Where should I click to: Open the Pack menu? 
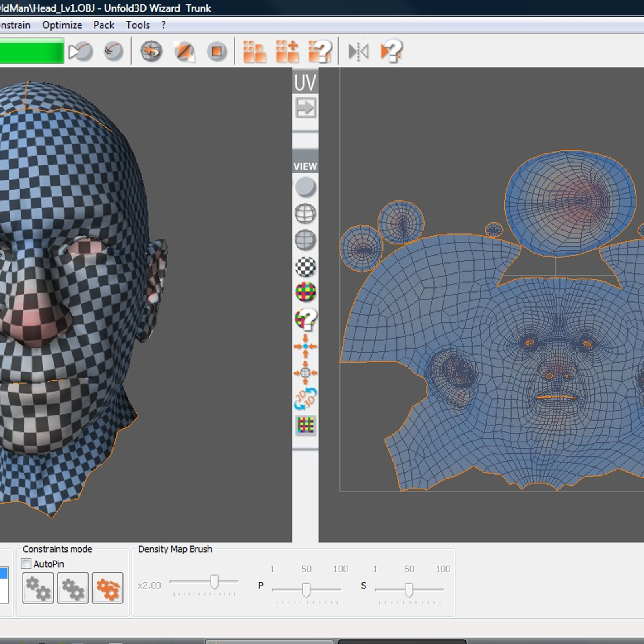[104, 25]
